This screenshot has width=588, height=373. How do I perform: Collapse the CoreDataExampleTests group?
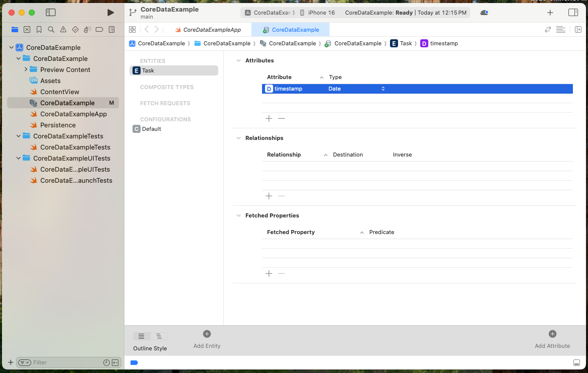18,136
